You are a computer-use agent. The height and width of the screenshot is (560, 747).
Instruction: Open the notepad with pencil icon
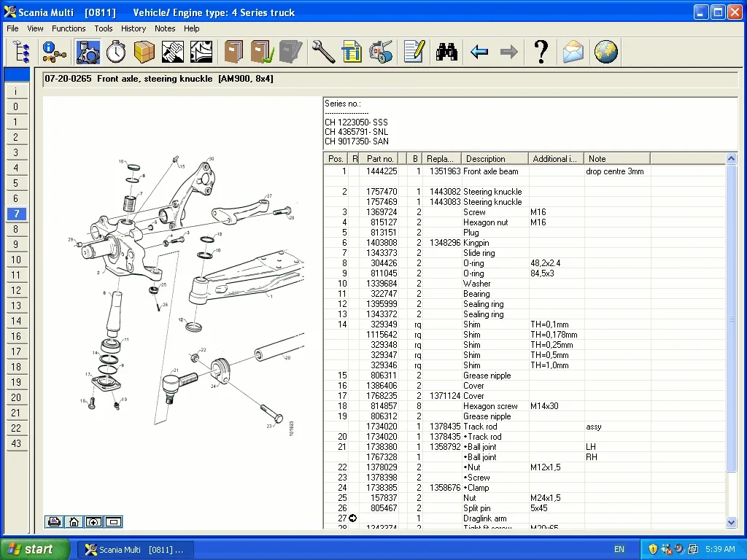[x=414, y=52]
